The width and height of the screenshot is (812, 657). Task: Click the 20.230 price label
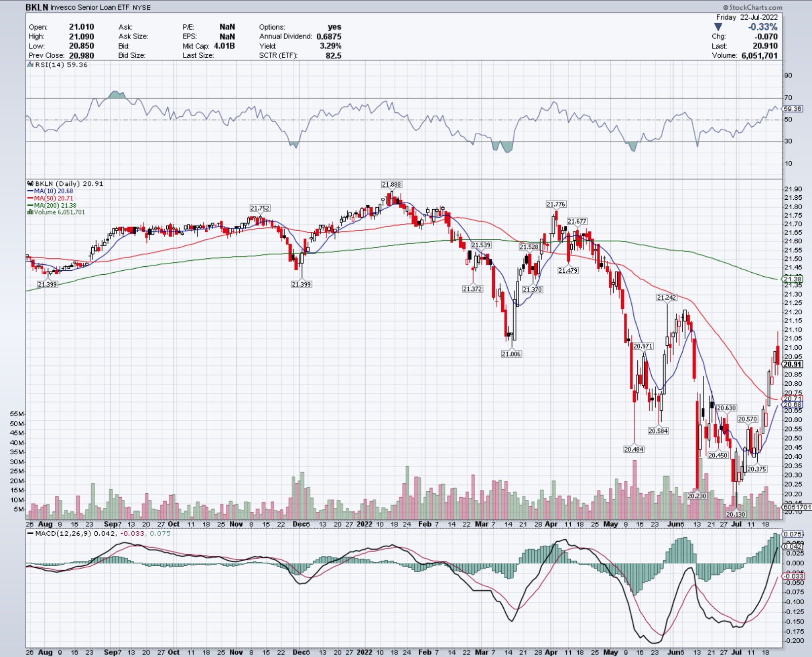[697, 496]
